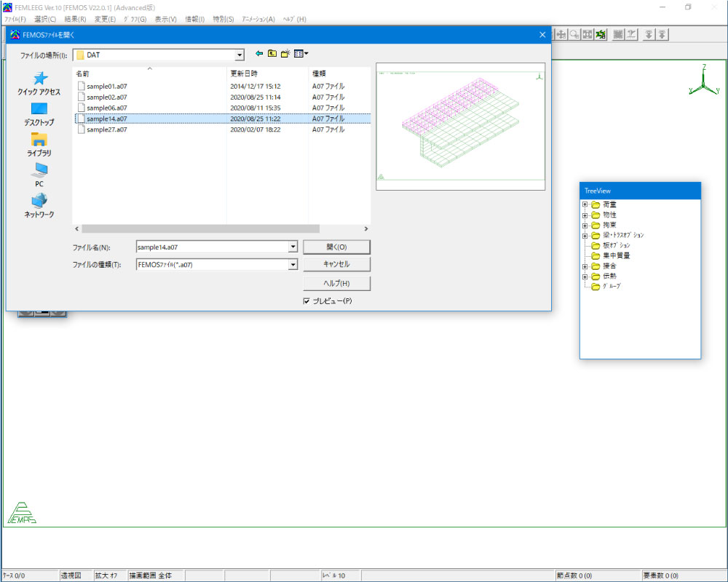
Task: Expand the 拘束 tree node
Action: 585,226
